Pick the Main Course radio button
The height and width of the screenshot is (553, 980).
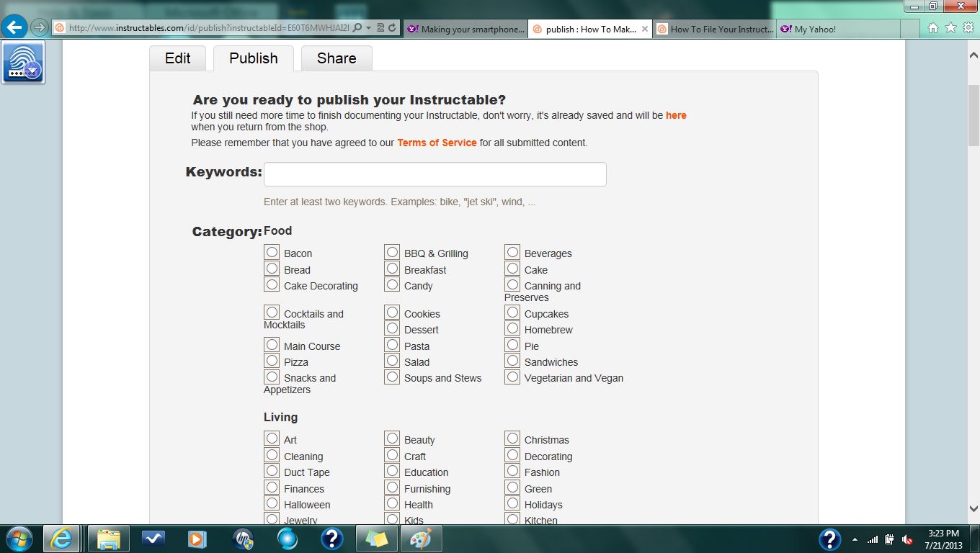coord(272,345)
